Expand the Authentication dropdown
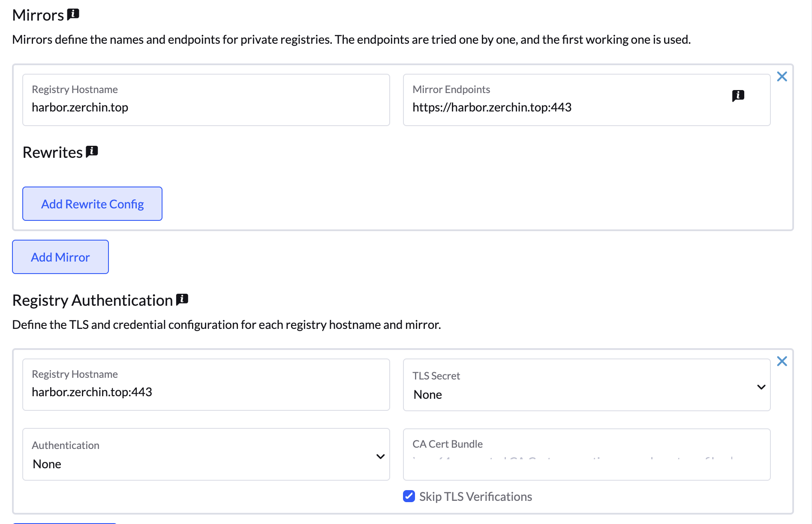The width and height of the screenshot is (812, 524). click(x=206, y=454)
